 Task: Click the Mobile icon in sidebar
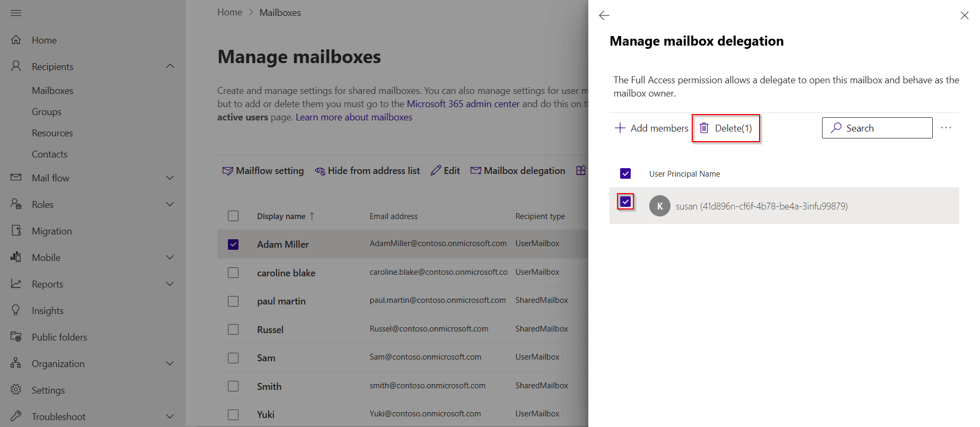point(16,257)
